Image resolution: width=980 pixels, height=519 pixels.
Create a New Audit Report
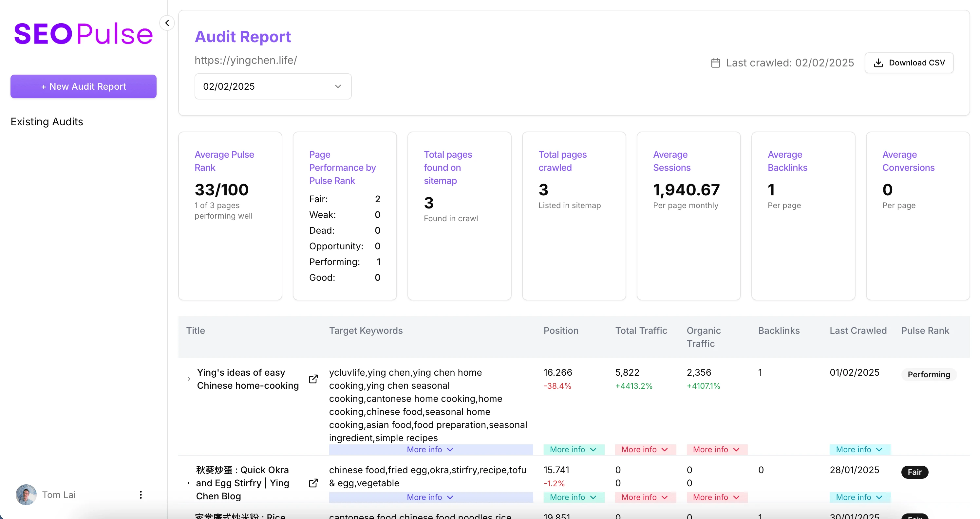point(83,86)
